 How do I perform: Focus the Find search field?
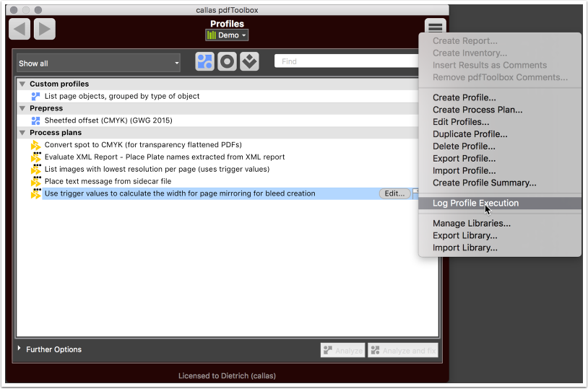[347, 61]
